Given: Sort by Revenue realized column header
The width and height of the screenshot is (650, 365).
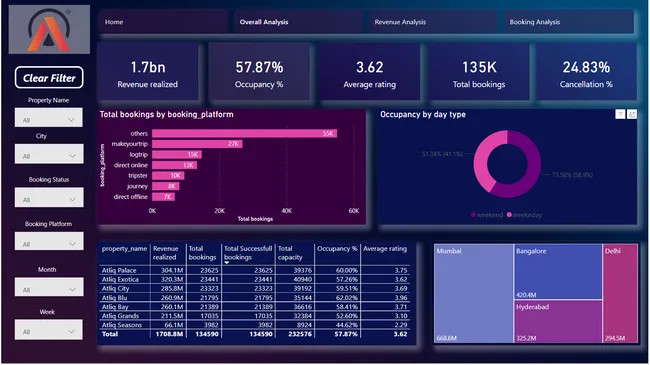Looking at the screenshot, I should pos(165,253).
